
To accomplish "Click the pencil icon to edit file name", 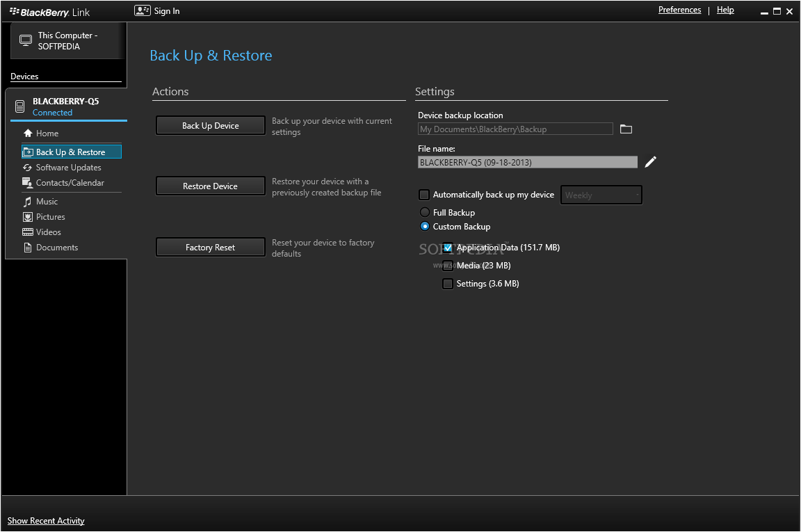I will [650, 162].
